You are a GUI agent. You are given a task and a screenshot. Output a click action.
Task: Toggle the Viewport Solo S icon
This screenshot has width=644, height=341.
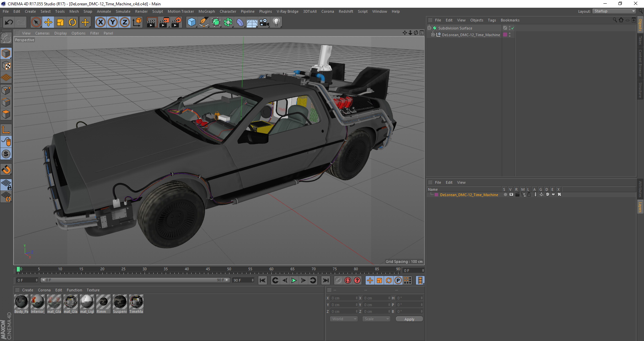pyautogui.click(x=6, y=154)
